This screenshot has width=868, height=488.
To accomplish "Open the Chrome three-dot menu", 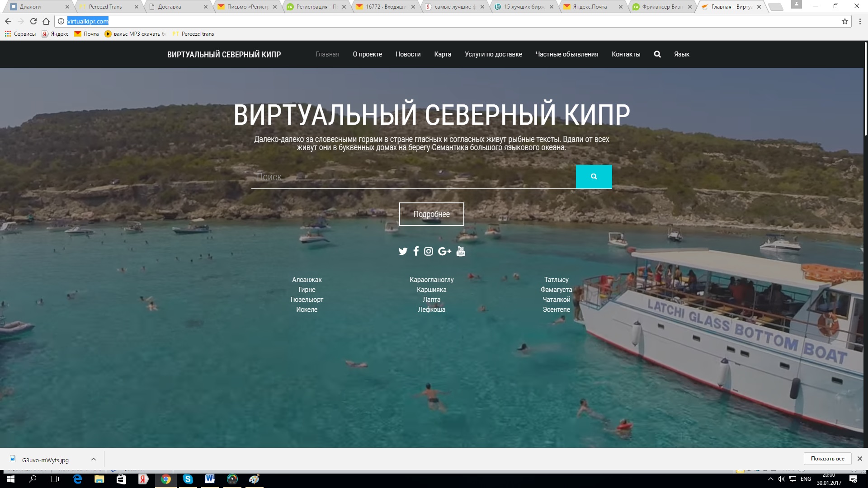I will [x=860, y=21].
